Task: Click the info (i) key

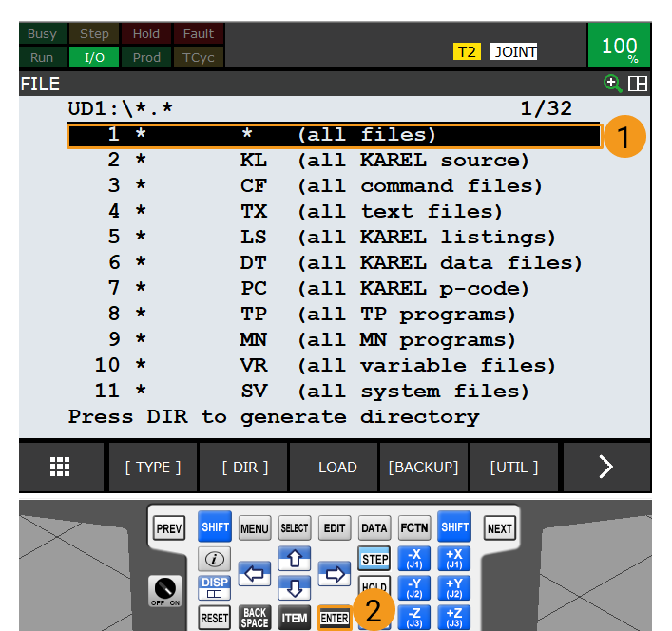Action: [x=214, y=559]
